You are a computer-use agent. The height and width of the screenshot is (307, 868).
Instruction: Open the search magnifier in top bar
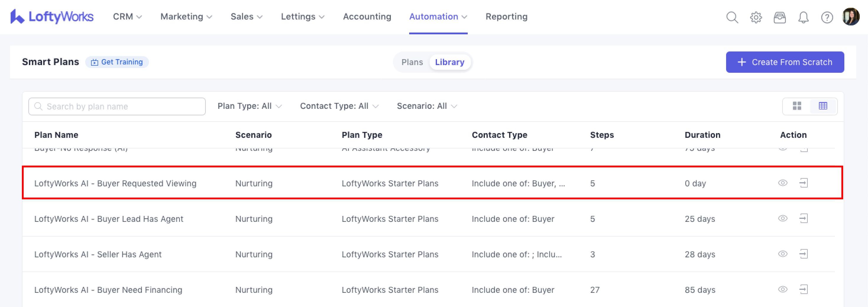(732, 17)
